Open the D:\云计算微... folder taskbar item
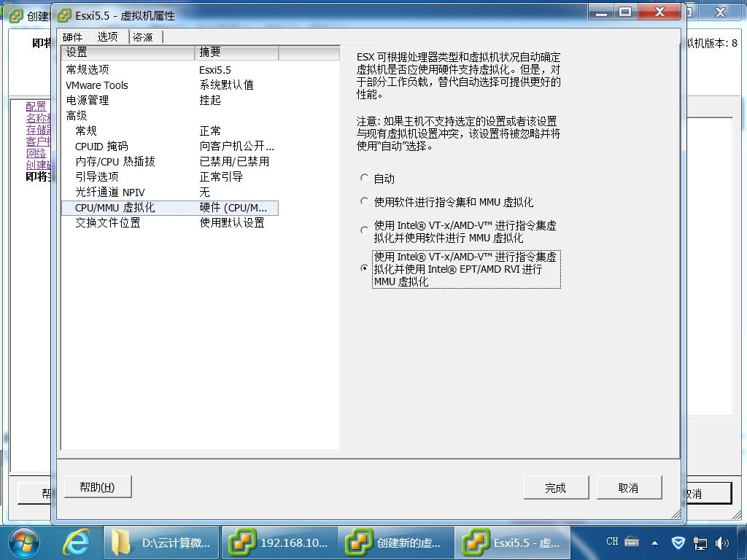 coord(161,542)
